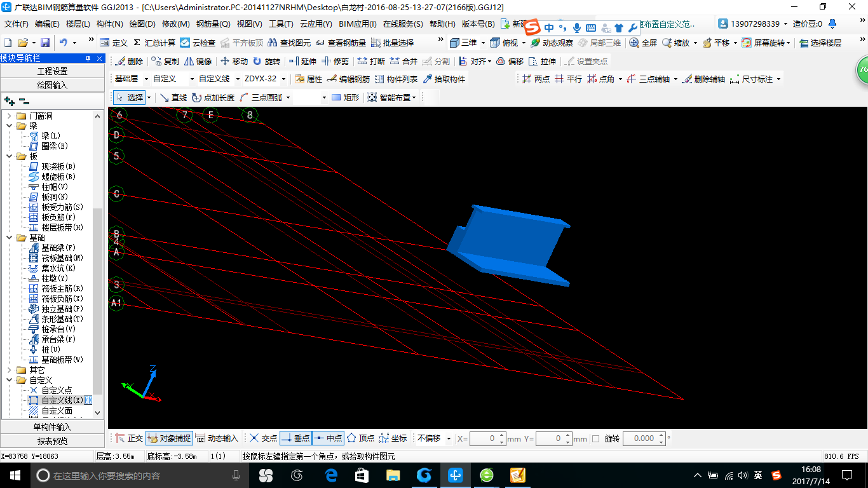The width and height of the screenshot is (868, 488).
Task: Toggle 垂点 perpendicular snap
Action: click(x=295, y=438)
